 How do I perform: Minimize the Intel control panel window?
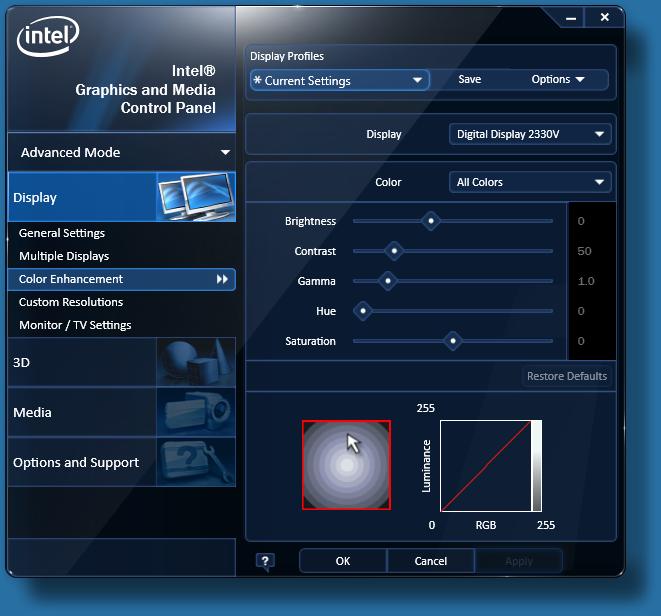click(x=571, y=18)
